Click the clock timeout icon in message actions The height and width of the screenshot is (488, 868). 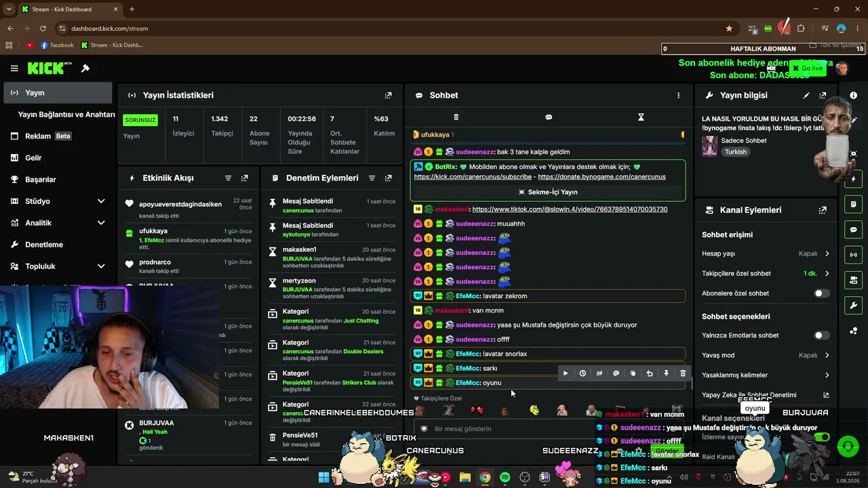coord(583,373)
